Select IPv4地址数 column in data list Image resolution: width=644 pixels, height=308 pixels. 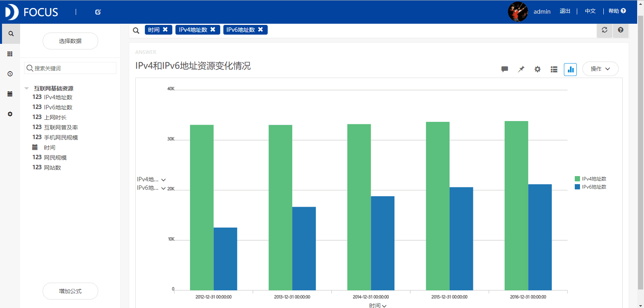[x=58, y=97]
